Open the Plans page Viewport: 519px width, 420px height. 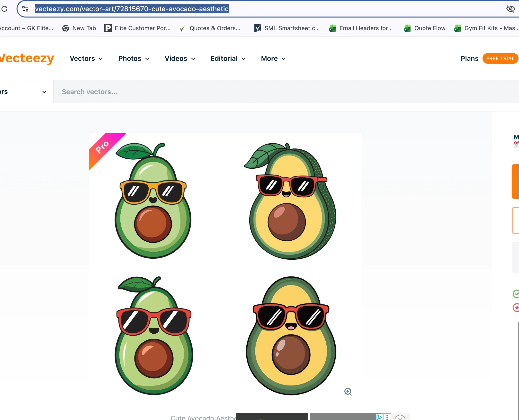(x=469, y=59)
